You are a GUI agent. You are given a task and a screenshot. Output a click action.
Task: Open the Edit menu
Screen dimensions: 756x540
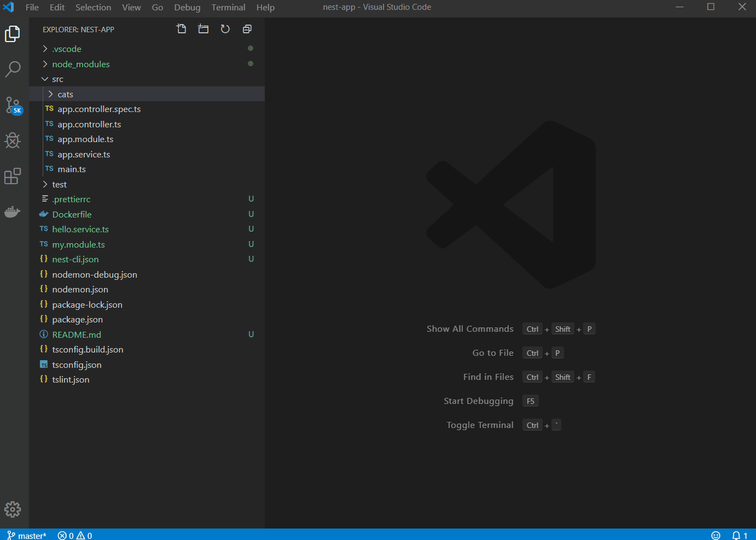(57, 7)
